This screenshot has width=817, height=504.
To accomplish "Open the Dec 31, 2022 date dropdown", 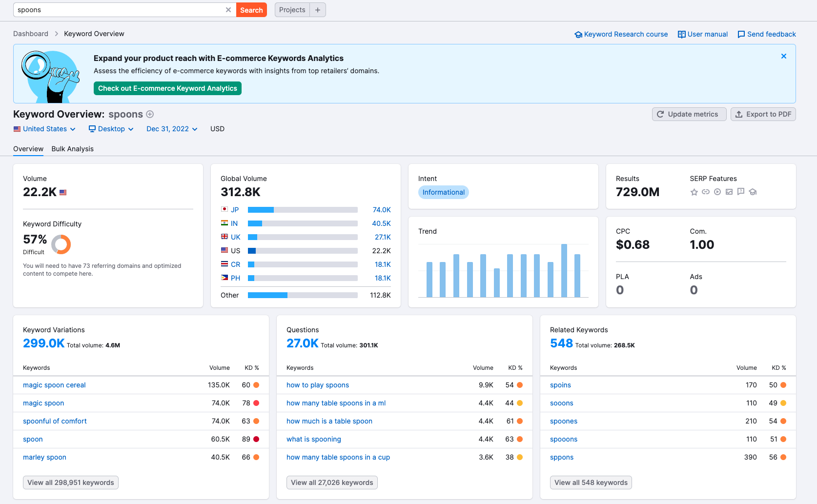I will (x=172, y=129).
